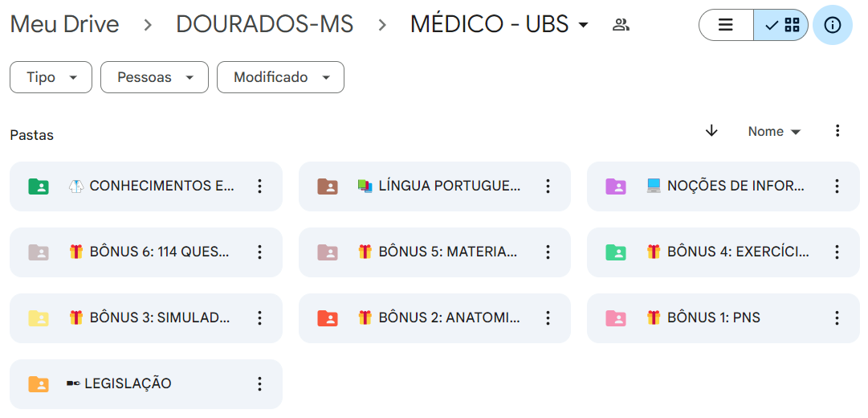Reverse sort direction with the arrow icon
The image size is (868, 418).
pos(711,131)
